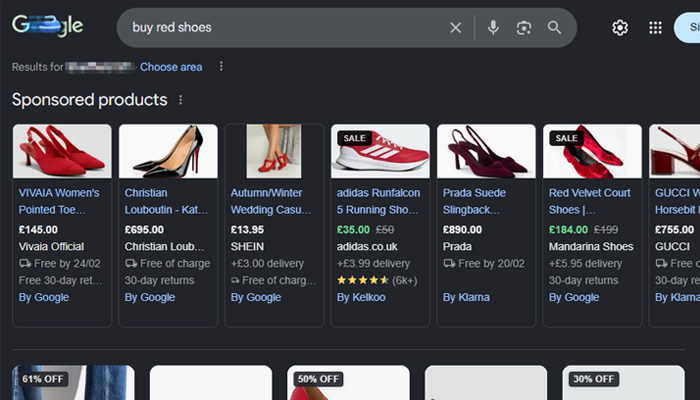Click the £13.95 SHEIN price
The image size is (700, 400).
(x=247, y=230)
